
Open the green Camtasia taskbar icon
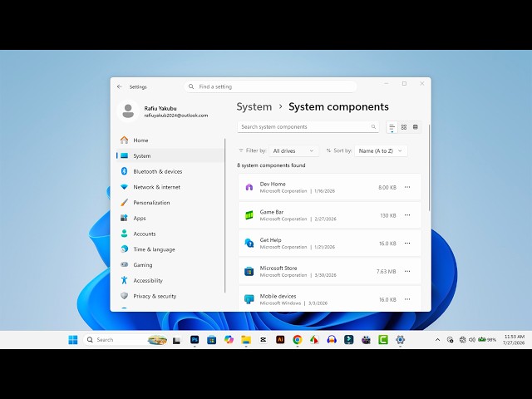(383, 340)
